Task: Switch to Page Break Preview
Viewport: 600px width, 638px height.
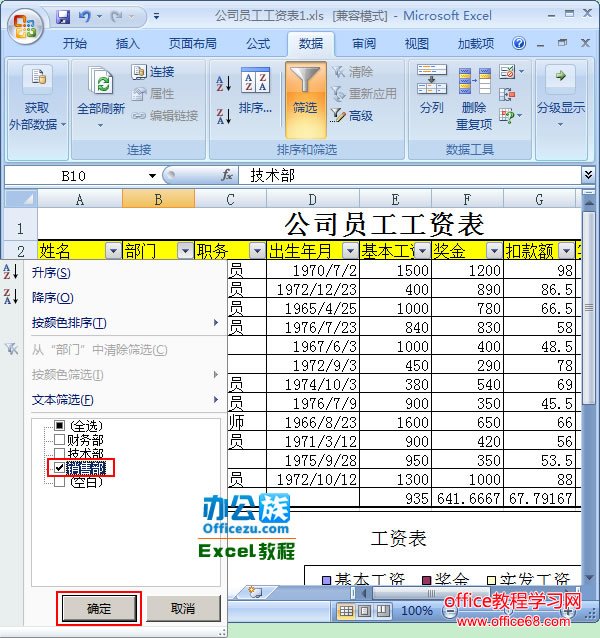Action: 382,610
